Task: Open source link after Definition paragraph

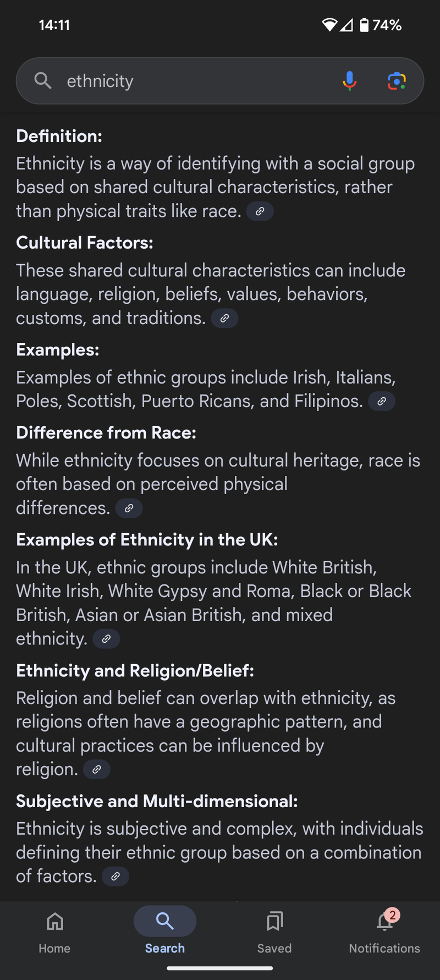Action: pos(260,211)
